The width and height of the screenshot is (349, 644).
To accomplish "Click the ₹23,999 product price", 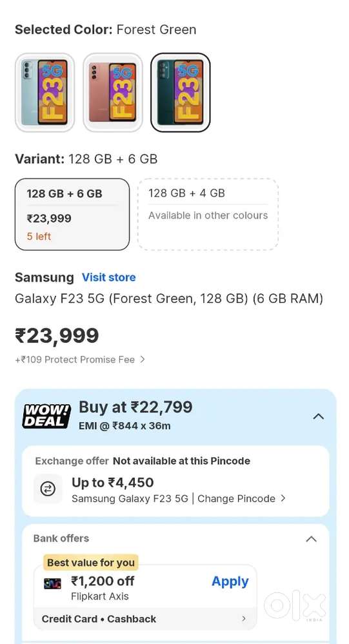I will click(x=57, y=336).
